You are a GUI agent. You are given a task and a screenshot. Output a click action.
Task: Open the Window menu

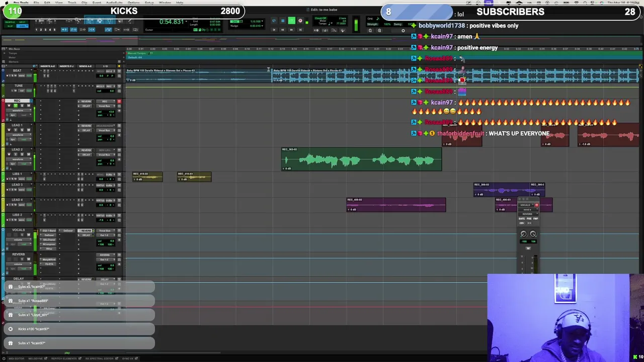(x=165, y=3)
